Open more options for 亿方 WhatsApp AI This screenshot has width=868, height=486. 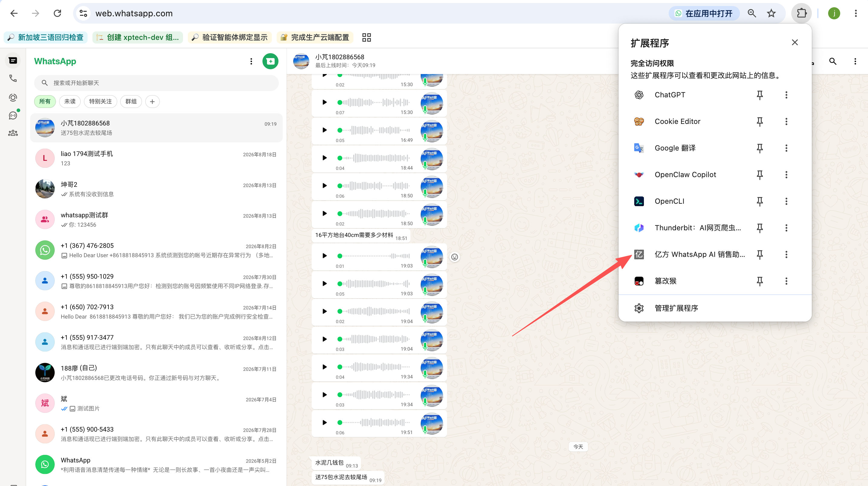786,254
